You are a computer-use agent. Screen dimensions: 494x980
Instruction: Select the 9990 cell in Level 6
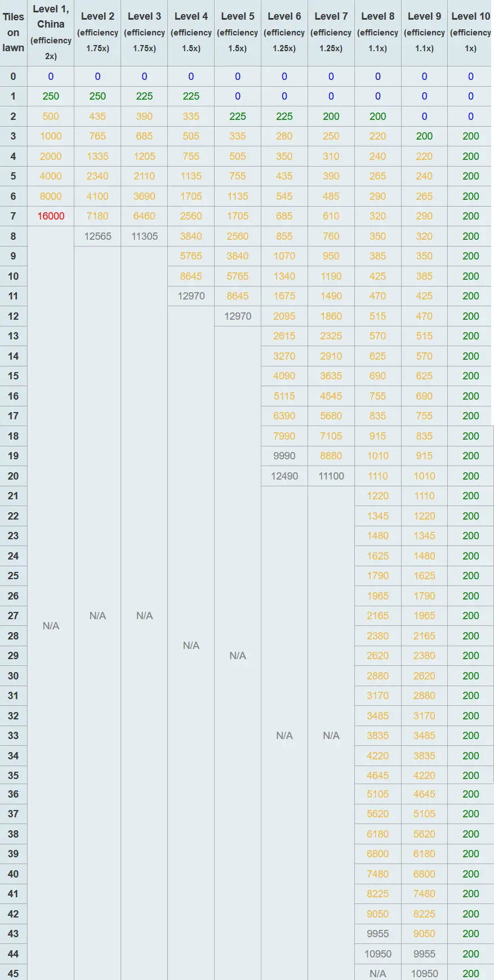tap(284, 456)
